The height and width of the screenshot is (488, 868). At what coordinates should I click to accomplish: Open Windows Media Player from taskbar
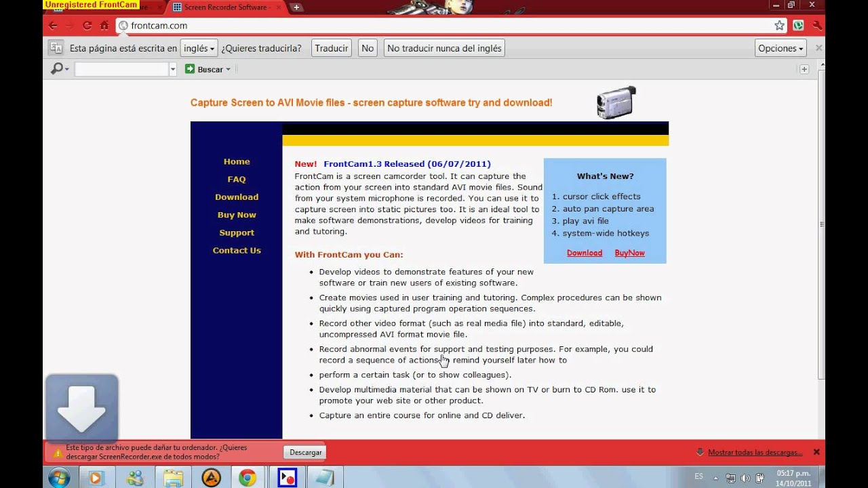tap(95, 477)
